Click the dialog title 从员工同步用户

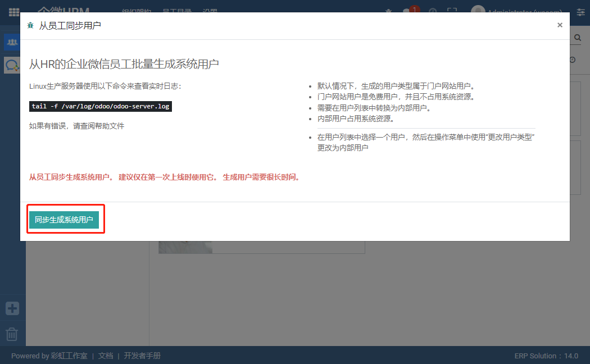click(70, 26)
